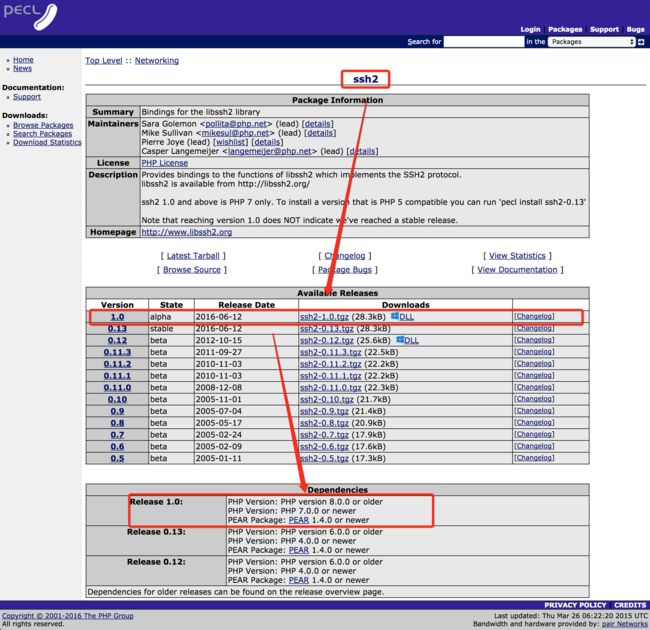The width and height of the screenshot is (650, 630).
Task: Open version 0.12 release link
Action: (x=117, y=340)
